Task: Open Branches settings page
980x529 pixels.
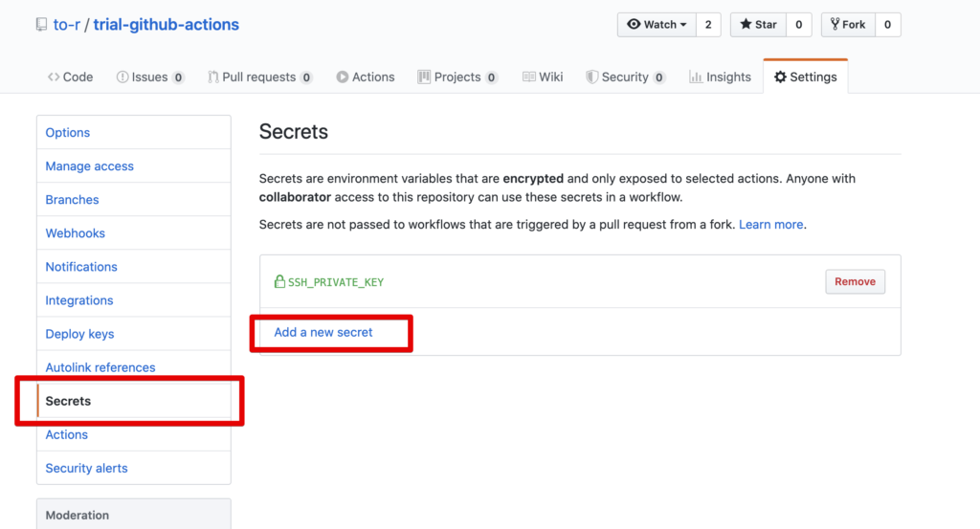Action: pos(134,200)
